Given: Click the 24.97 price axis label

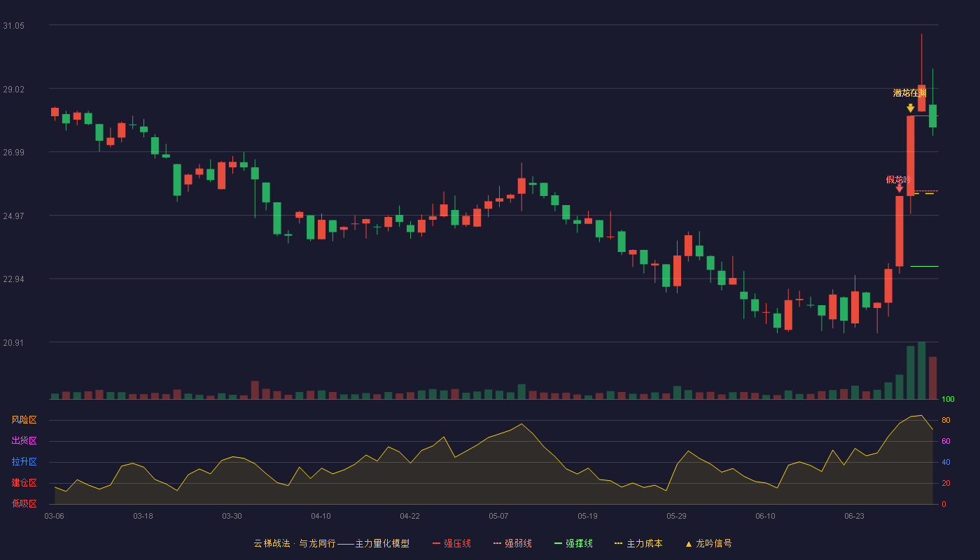Looking at the screenshot, I should [x=13, y=216].
